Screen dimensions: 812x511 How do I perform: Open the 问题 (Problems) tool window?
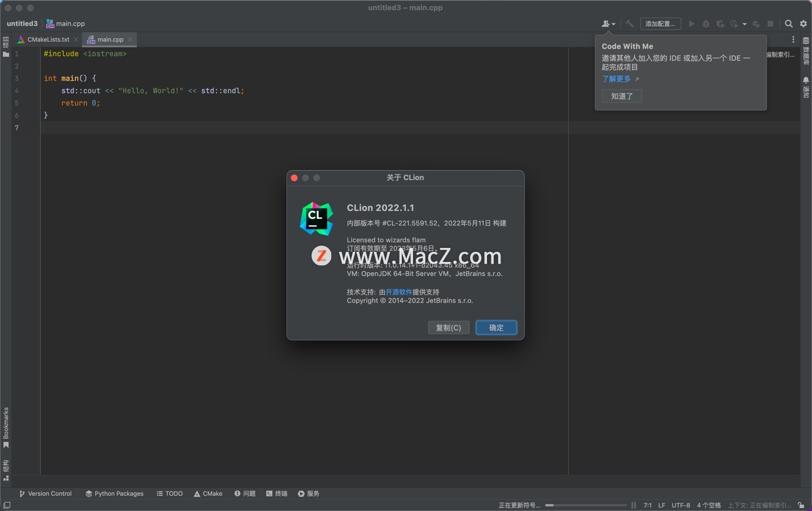pos(245,494)
